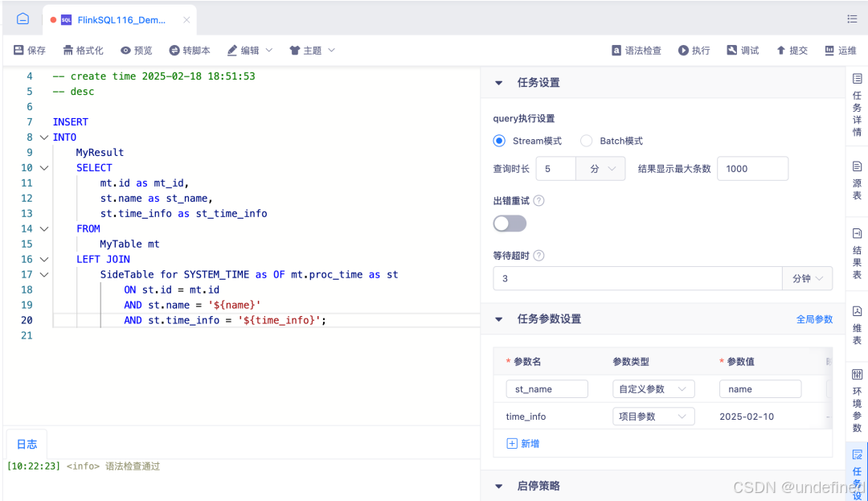Run syntax check with 语法检查
This screenshot has width=868, height=501.
pyautogui.click(x=636, y=51)
